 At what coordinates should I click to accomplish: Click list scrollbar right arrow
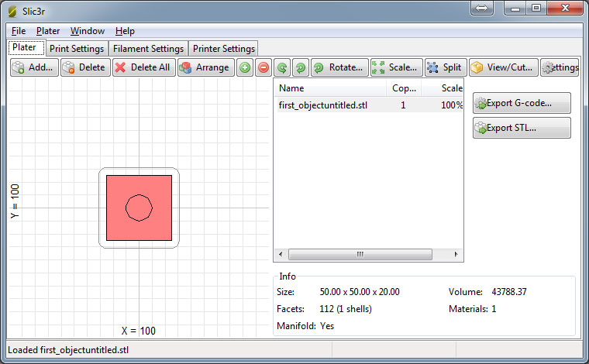pos(456,254)
